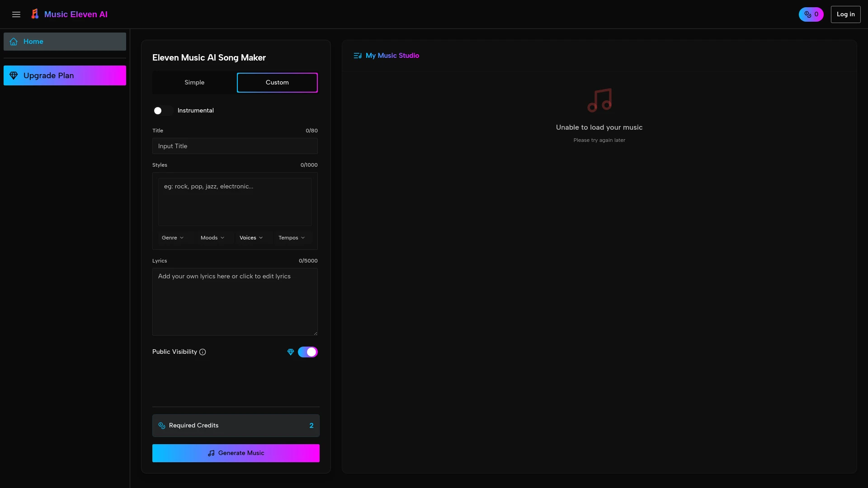Open the hamburger navigation menu
Viewport: 868px width, 488px height.
16,14
